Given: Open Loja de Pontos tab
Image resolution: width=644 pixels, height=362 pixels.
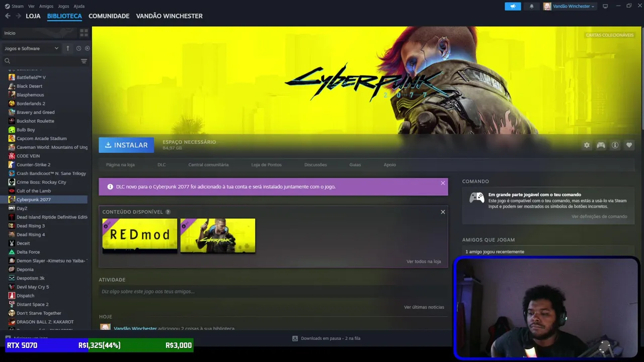Looking at the screenshot, I should [267, 165].
